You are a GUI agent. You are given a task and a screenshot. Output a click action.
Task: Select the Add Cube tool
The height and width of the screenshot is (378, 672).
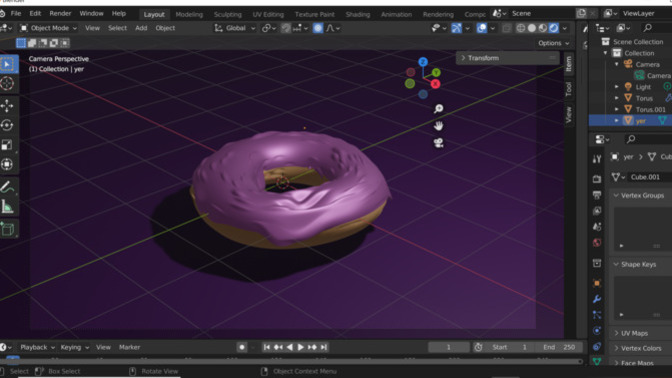(7, 229)
